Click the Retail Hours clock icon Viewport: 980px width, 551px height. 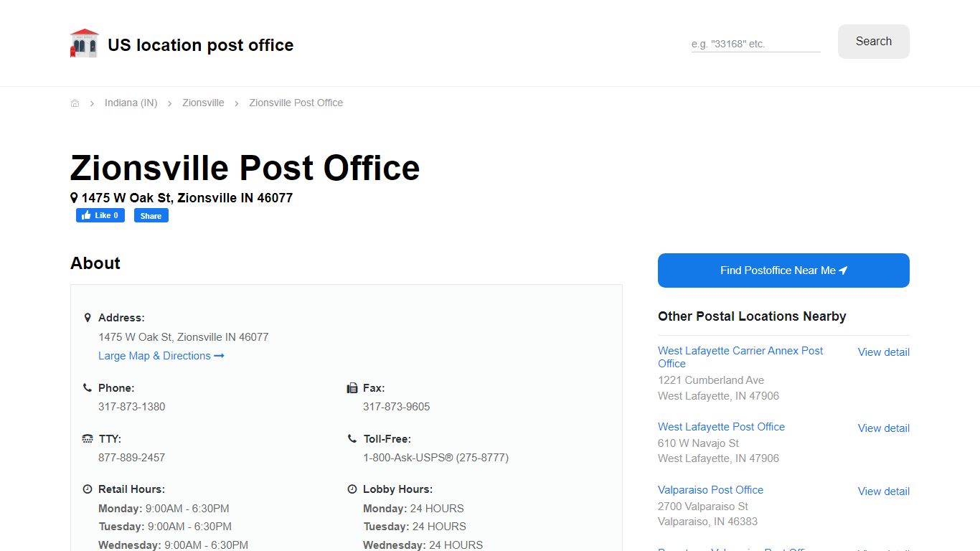88,489
